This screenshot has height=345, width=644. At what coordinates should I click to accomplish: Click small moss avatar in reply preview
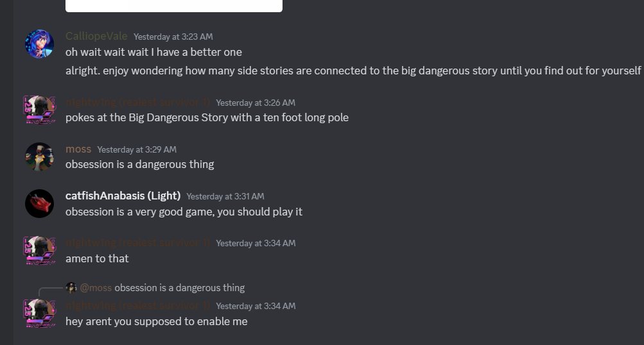tap(71, 288)
